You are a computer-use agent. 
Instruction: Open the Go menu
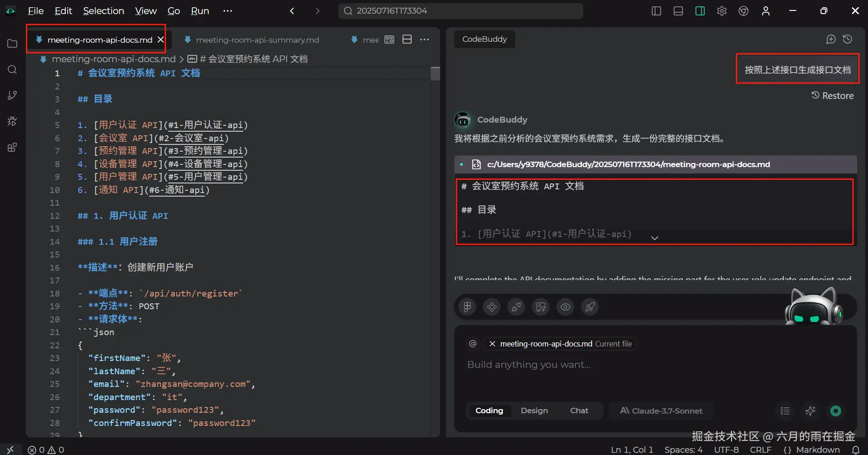pos(174,11)
